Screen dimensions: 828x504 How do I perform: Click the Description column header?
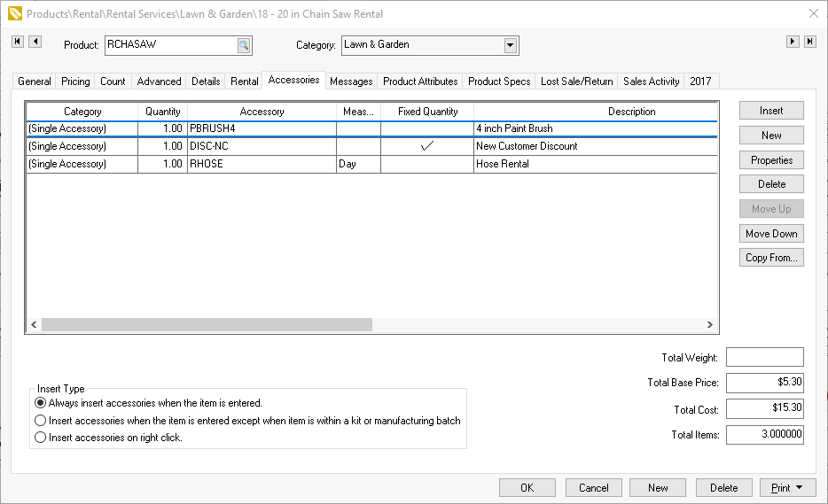(x=596, y=112)
